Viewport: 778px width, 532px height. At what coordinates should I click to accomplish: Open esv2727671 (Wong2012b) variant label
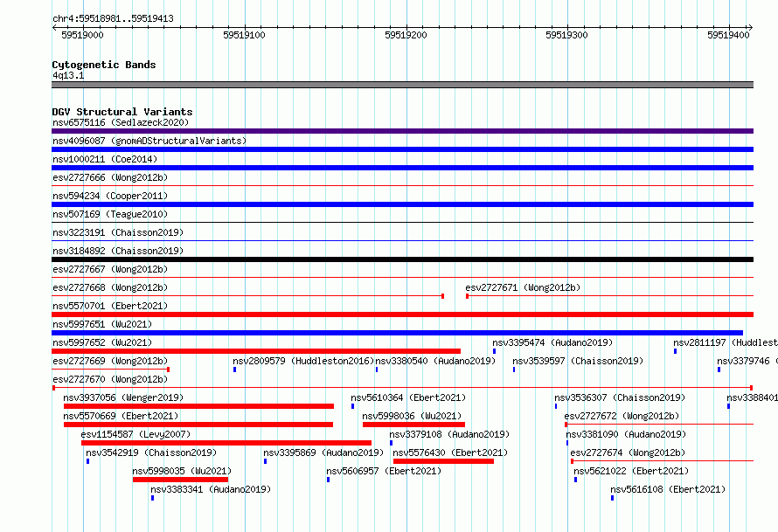point(523,287)
